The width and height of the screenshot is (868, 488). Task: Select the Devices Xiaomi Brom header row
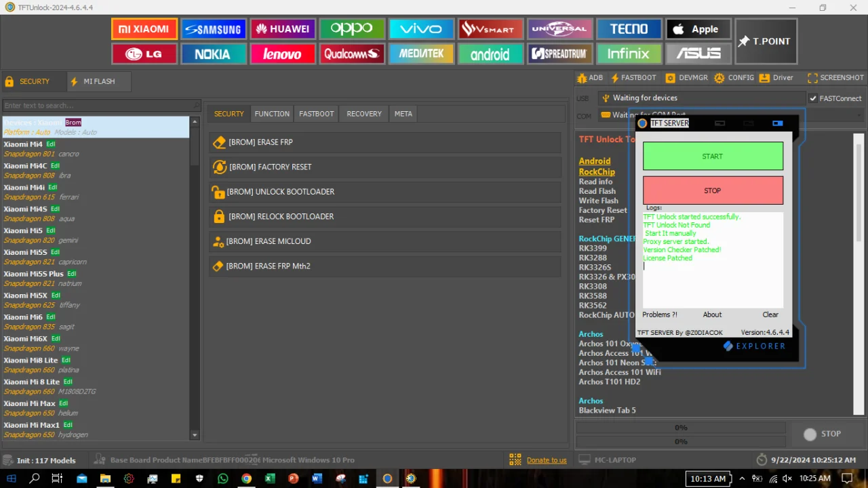coord(95,127)
